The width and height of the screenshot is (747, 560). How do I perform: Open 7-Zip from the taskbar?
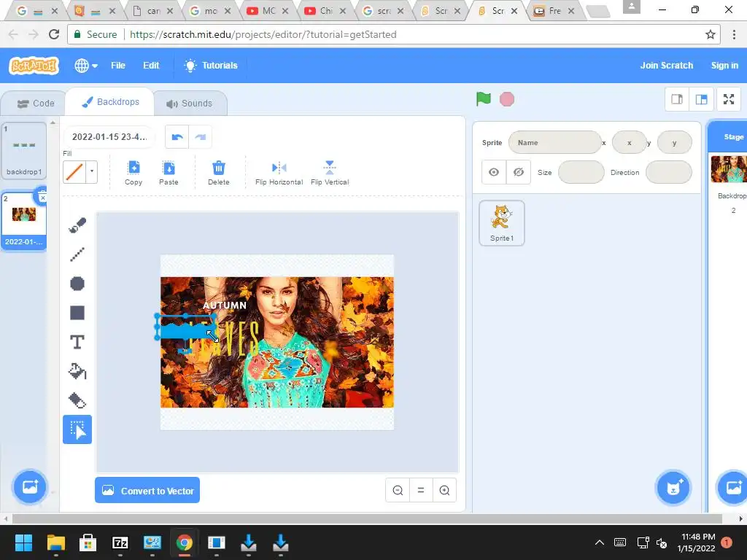[120, 542]
